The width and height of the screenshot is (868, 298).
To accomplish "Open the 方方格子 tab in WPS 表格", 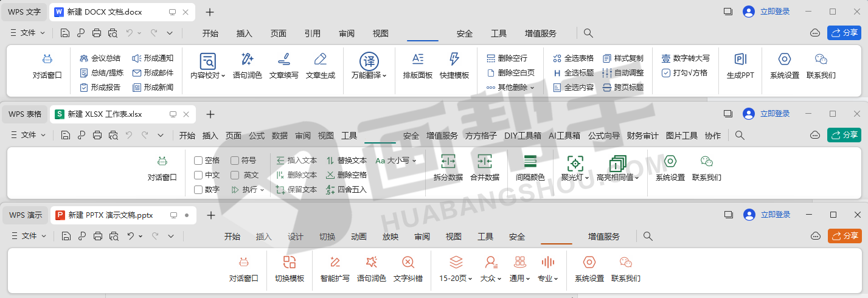I will click(481, 136).
